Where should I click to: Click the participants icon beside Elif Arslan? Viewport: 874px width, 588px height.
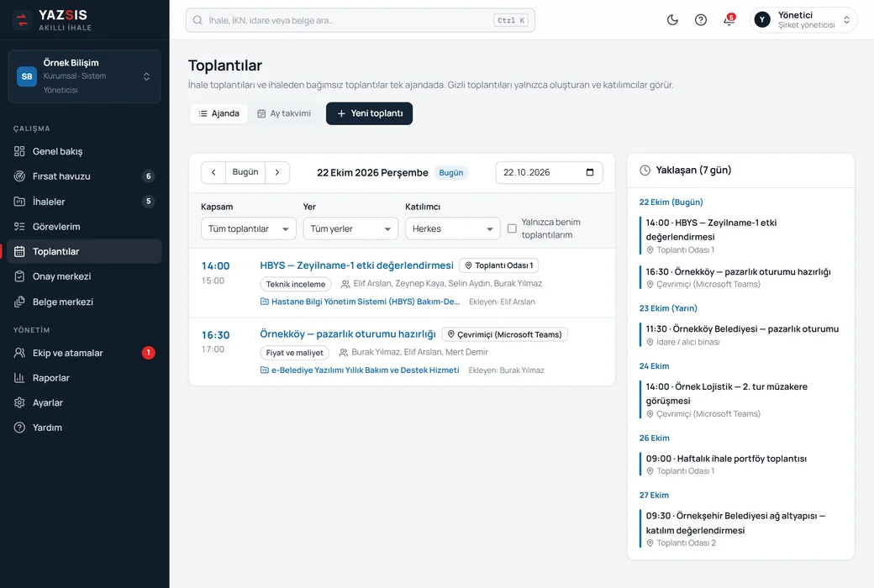pos(345,284)
